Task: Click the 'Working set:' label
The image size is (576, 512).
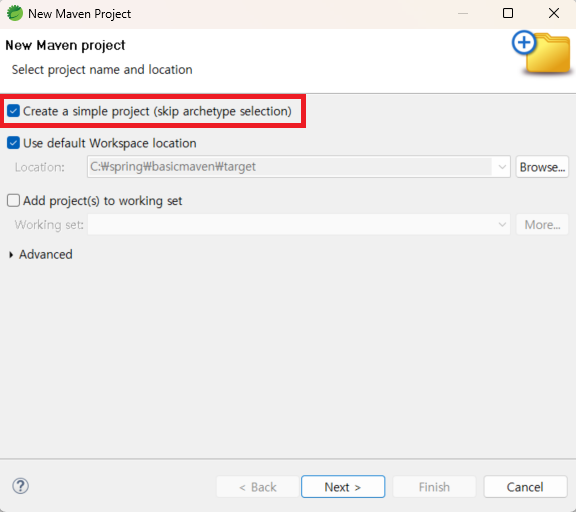Action: [x=49, y=224]
